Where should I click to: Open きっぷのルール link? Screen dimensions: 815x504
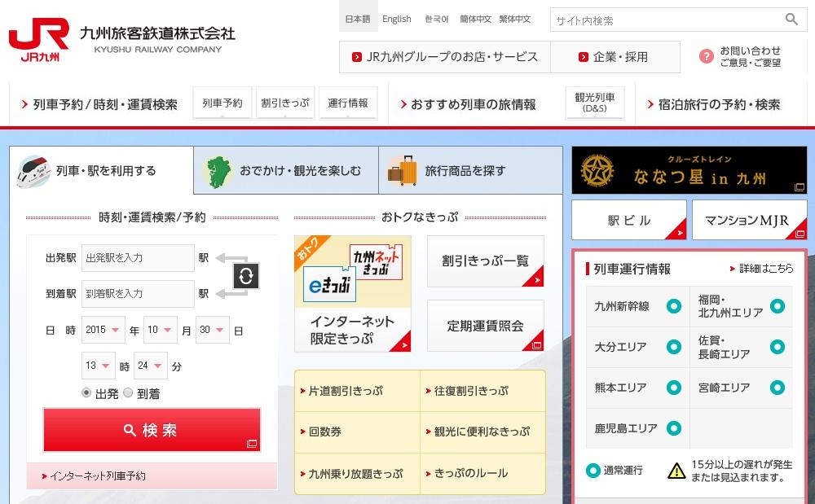(466, 473)
